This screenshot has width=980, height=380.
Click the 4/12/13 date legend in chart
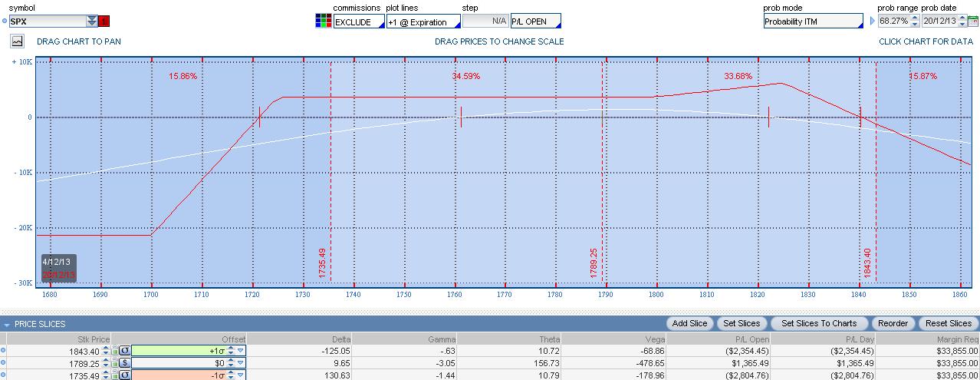point(57,263)
